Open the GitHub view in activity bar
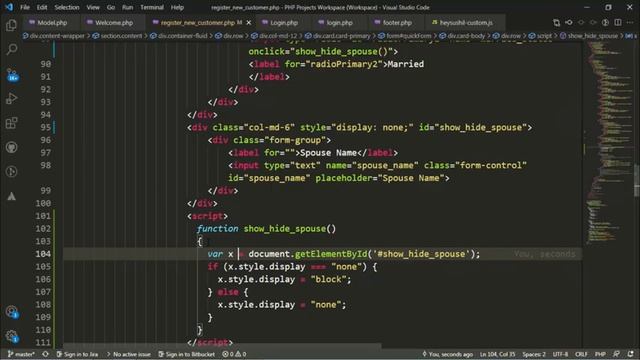The width and height of the screenshot is (640, 360). pyautogui.click(x=11, y=147)
